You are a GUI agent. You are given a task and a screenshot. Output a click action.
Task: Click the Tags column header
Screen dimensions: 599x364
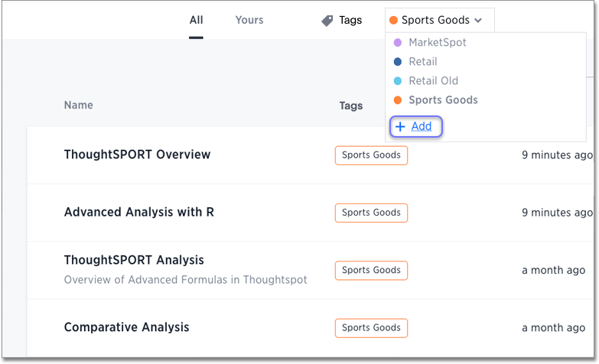coord(350,106)
